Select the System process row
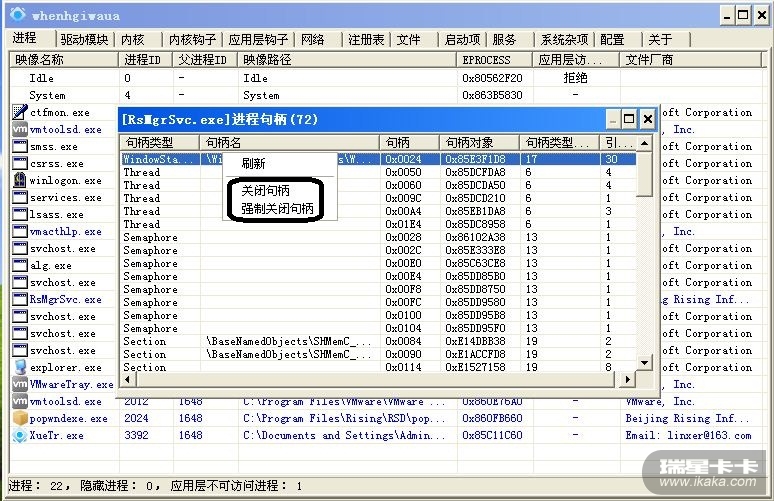The width and height of the screenshot is (774, 501). [x=385, y=95]
